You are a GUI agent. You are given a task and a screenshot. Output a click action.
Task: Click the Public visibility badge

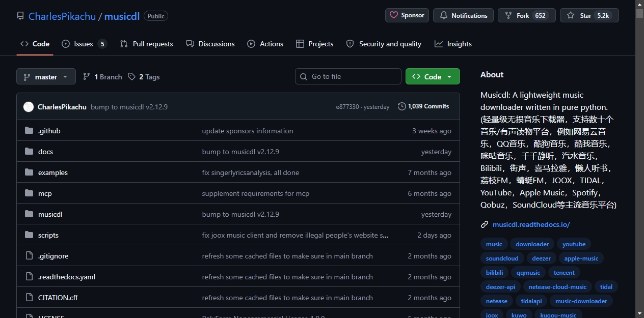(x=156, y=16)
